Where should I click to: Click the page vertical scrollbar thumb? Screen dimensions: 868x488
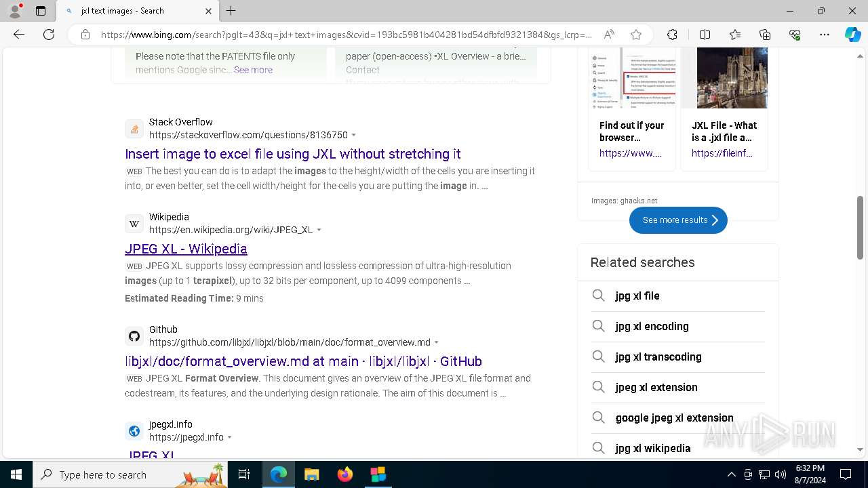[x=860, y=228]
